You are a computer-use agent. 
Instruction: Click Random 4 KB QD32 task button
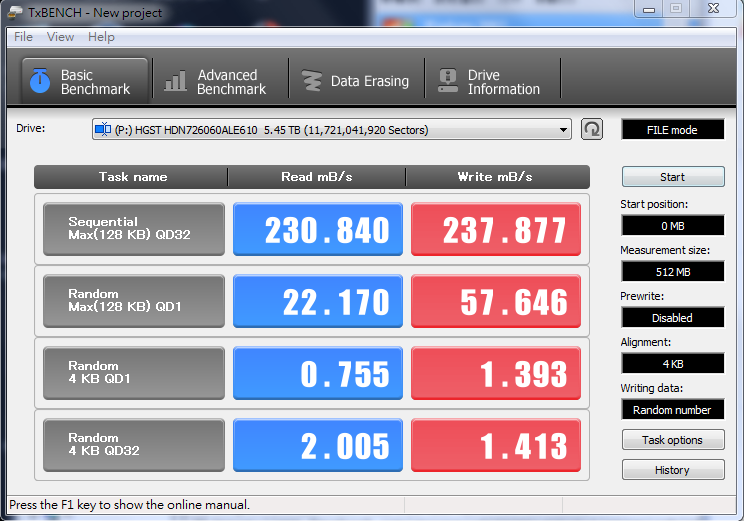pos(134,445)
